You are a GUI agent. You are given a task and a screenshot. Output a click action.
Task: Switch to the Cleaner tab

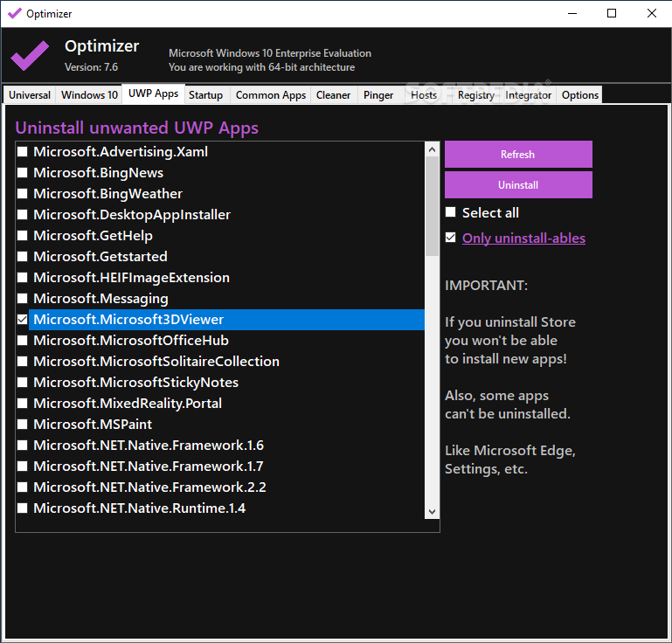333,94
